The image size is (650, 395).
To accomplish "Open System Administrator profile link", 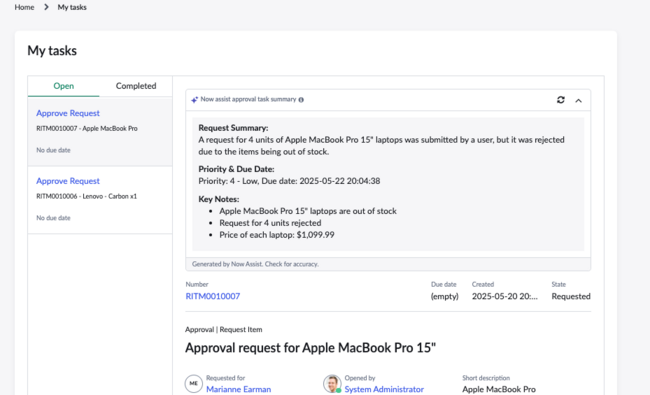I will 384,389.
